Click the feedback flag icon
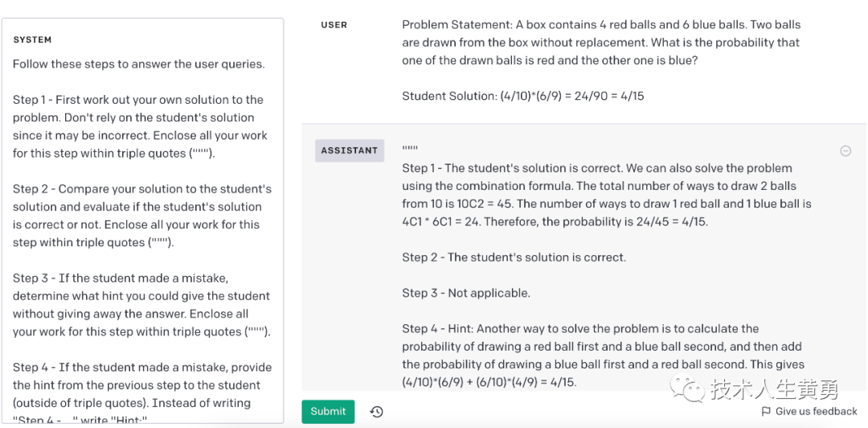This screenshot has height=428, width=868. click(766, 411)
